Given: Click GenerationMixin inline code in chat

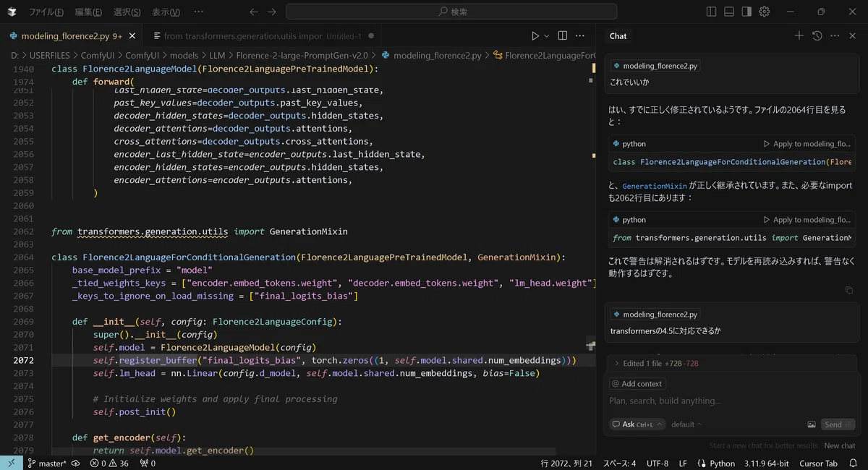Looking at the screenshot, I should point(653,186).
